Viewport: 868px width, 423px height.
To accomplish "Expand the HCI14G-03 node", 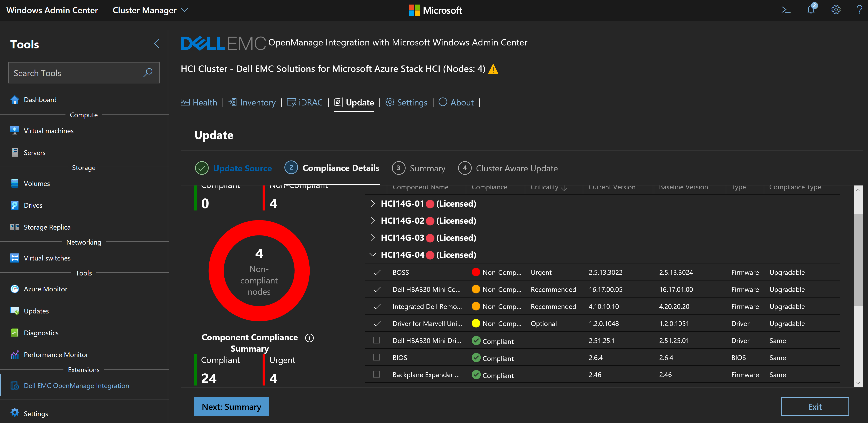I will pyautogui.click(x=372, y=238).
